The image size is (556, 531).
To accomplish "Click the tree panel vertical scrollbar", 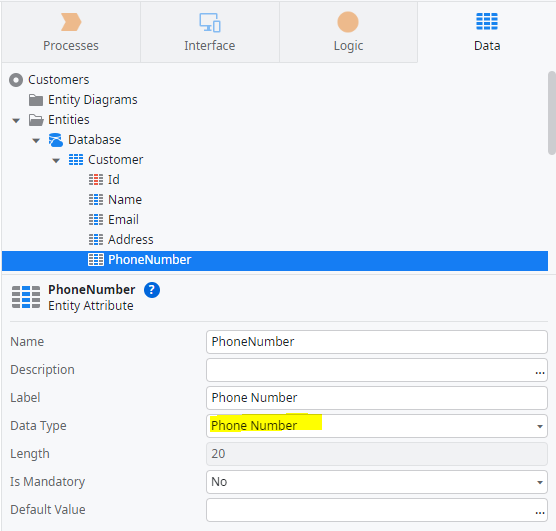I will point(552,113).
